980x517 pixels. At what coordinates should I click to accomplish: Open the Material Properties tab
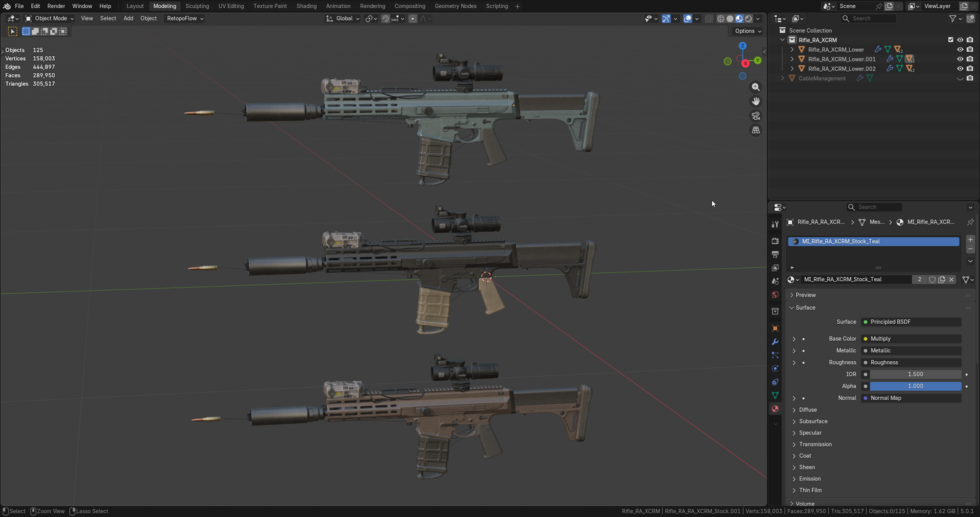tap(775, 409)
